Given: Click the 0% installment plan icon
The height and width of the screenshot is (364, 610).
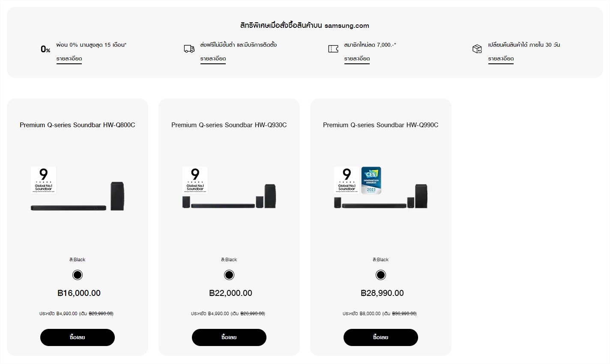Looking at the screenshot, I should coord(45,49).
